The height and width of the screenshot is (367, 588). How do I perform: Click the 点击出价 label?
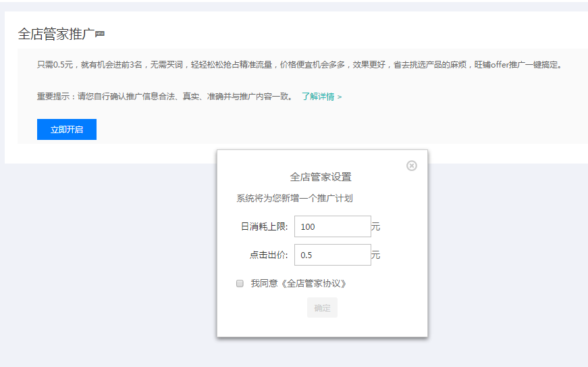click(x=269, y=255)
